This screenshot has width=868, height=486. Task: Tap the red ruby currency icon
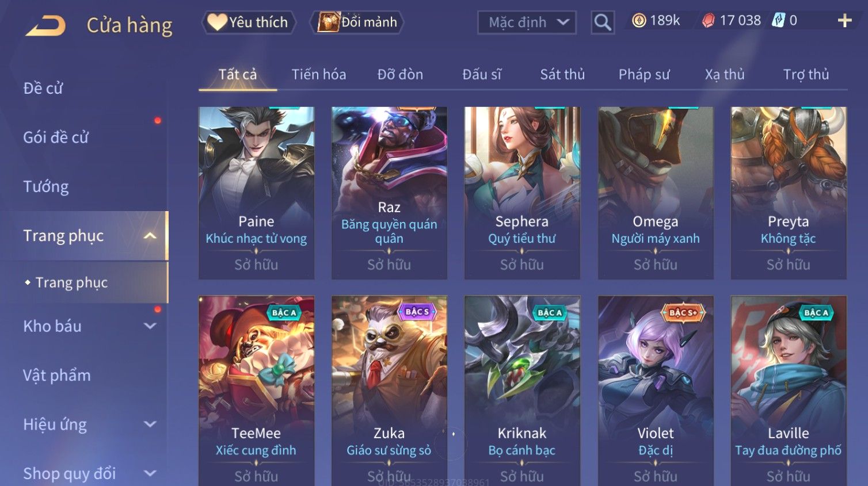pos(708,21)
